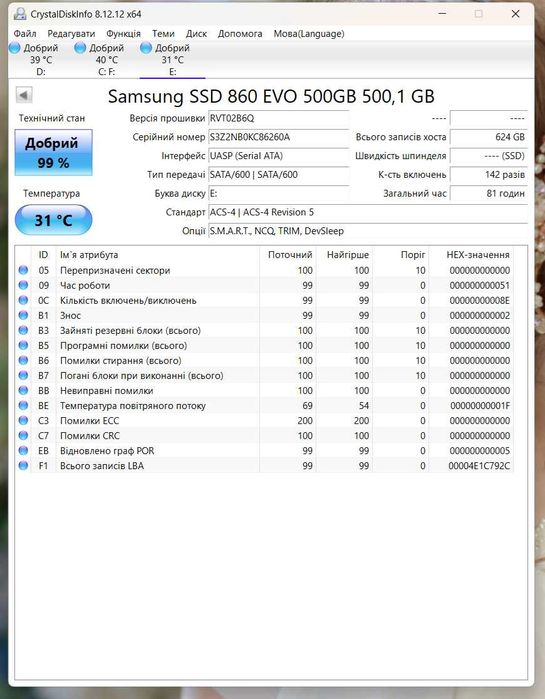Click the standard field ACS-4 | ACS-4 Revision 5
The height and width of the screenshot is (699, 545).
[x=368, y=212]
